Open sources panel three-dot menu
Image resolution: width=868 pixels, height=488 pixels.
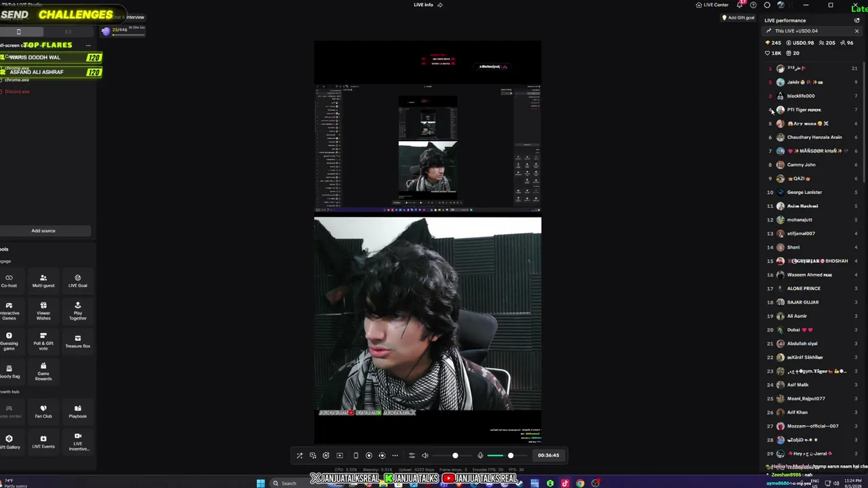pos(87,45)
